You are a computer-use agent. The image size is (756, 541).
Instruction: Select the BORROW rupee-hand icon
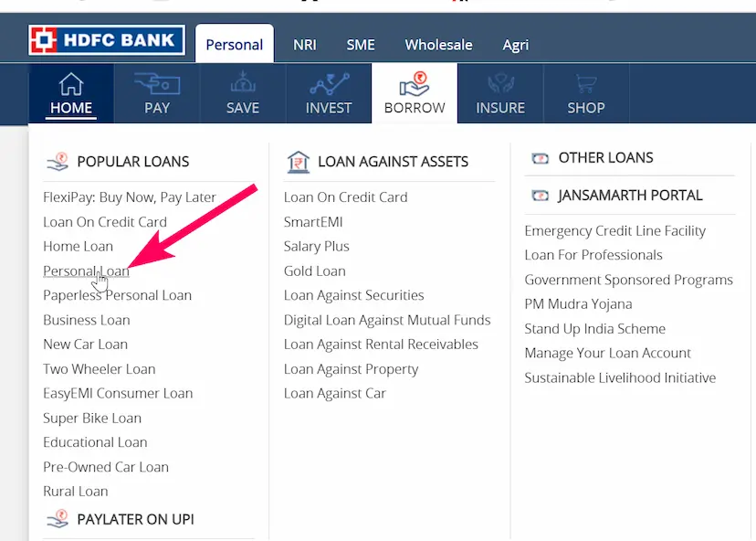[x=415, y=84]
